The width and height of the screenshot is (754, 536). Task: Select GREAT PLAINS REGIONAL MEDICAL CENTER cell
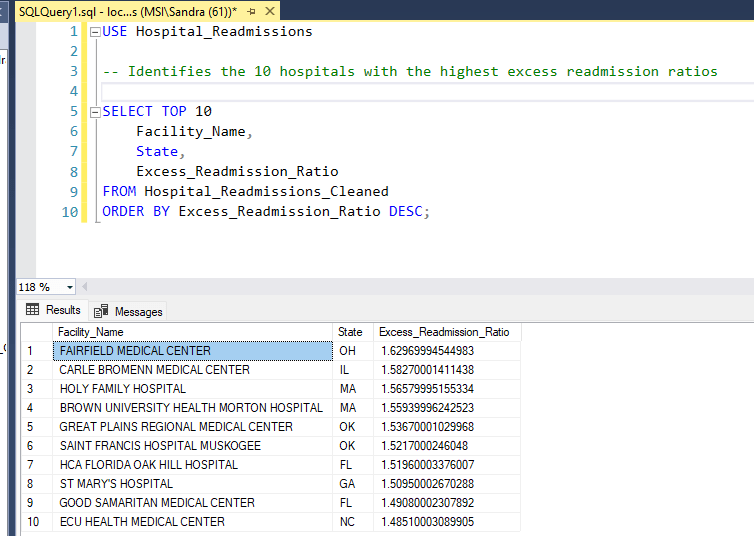[192, 427]
